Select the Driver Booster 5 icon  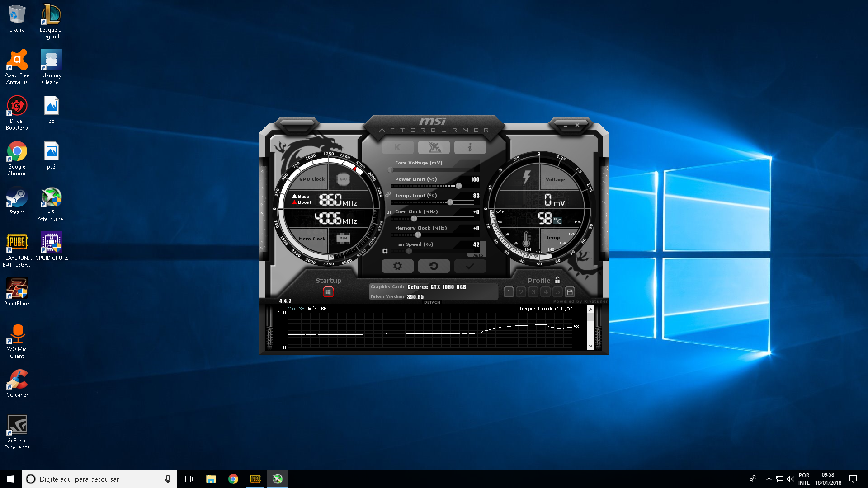click(17, 113)
